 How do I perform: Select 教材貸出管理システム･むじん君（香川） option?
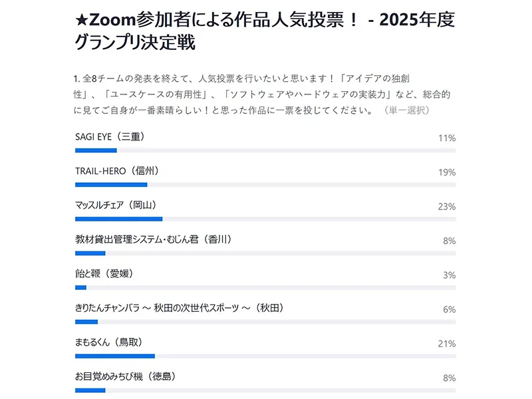tap(154, 240)
